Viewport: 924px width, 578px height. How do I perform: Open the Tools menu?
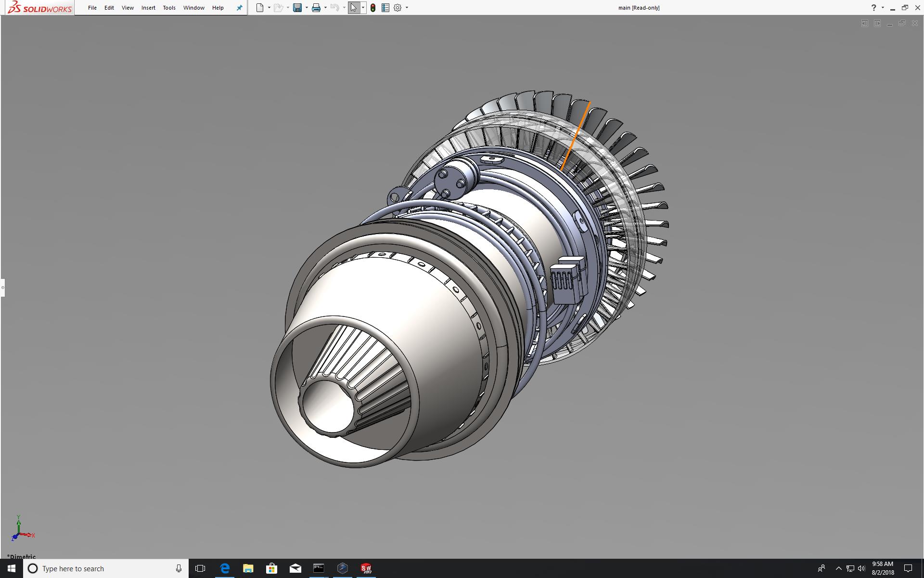169,8
